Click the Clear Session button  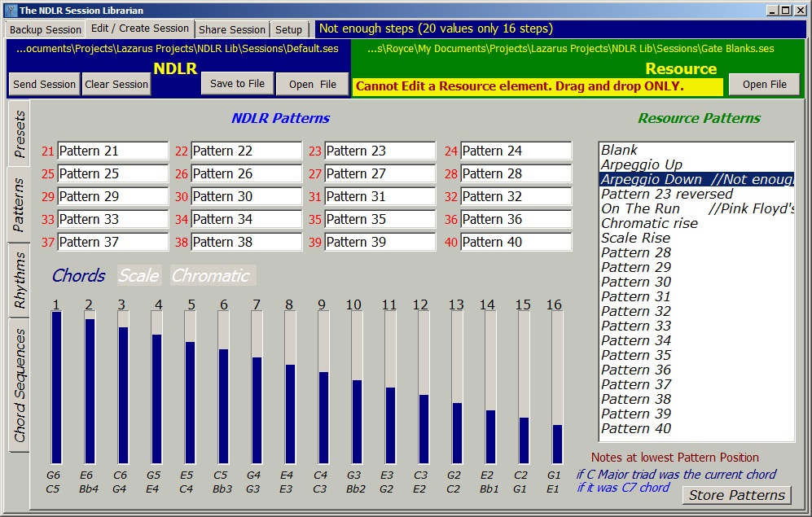coord(116,84)
